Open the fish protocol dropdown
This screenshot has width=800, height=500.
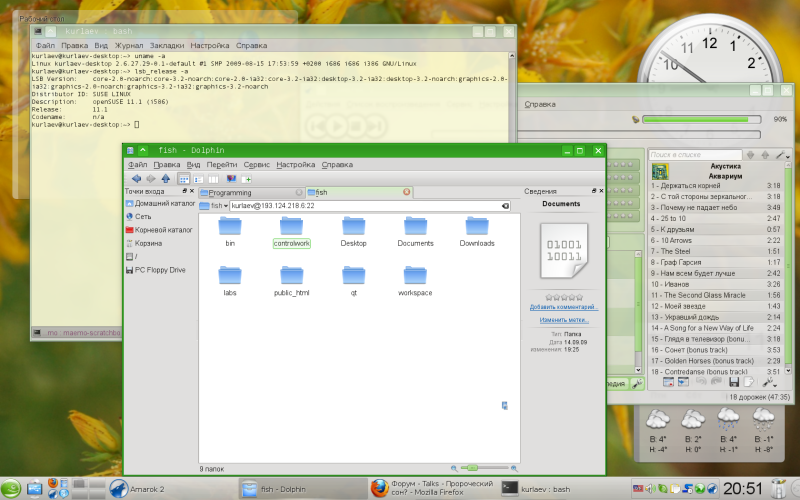coord(219,206)
